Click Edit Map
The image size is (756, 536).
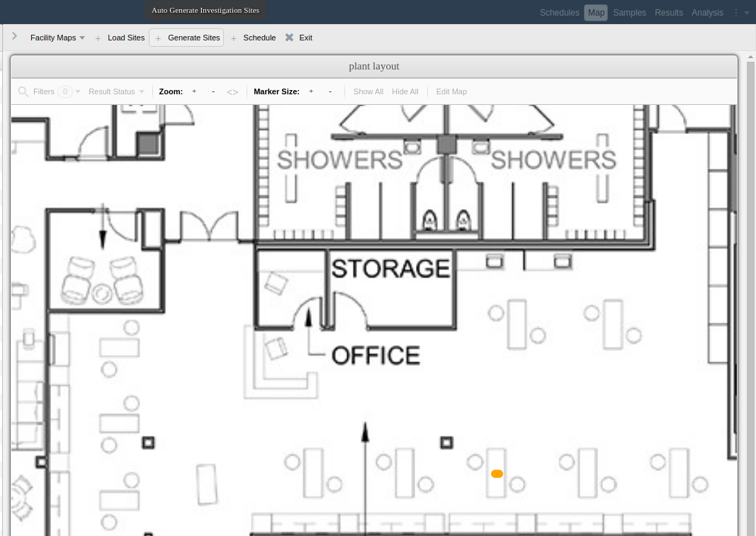[x=451, y=91]
